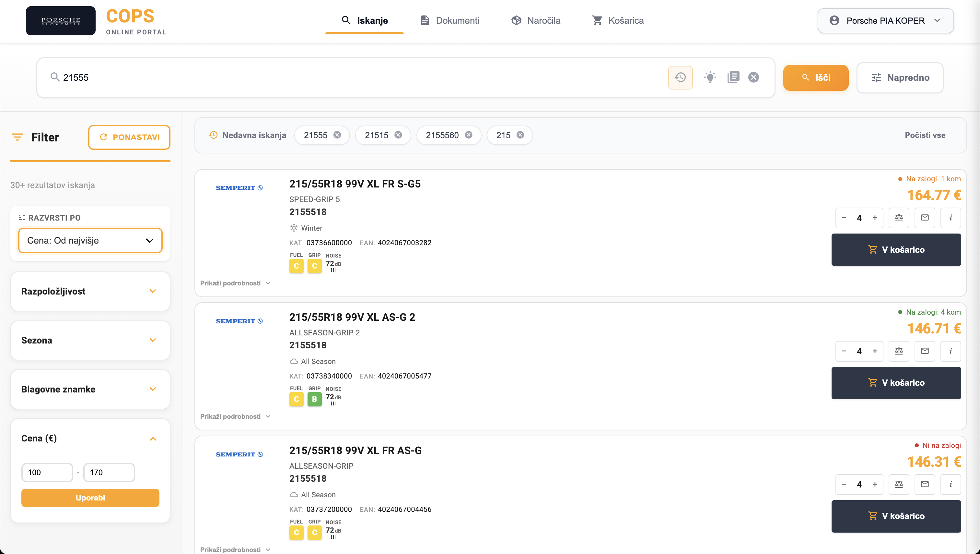The width and height of the screenshot is (980, 554).
Task: Increase quantity for AS-G 2 tire
Action: [x=875, y=351]
